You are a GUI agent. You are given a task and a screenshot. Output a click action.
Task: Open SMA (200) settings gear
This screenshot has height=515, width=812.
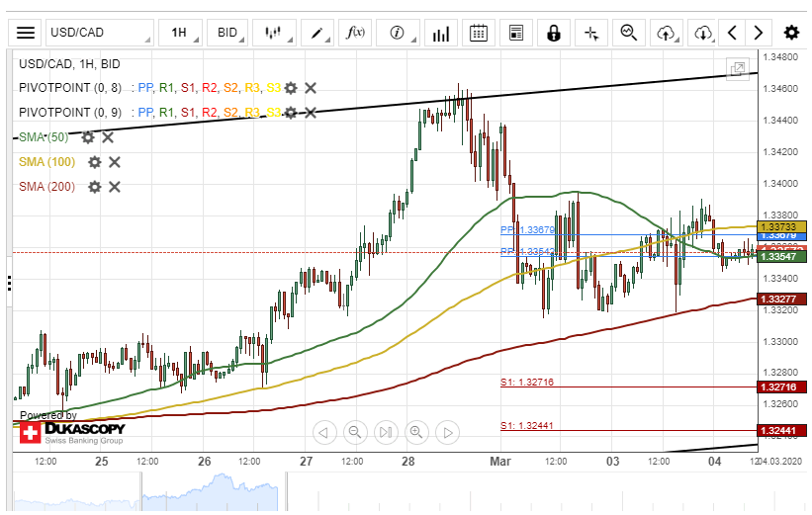pos(94,187)
